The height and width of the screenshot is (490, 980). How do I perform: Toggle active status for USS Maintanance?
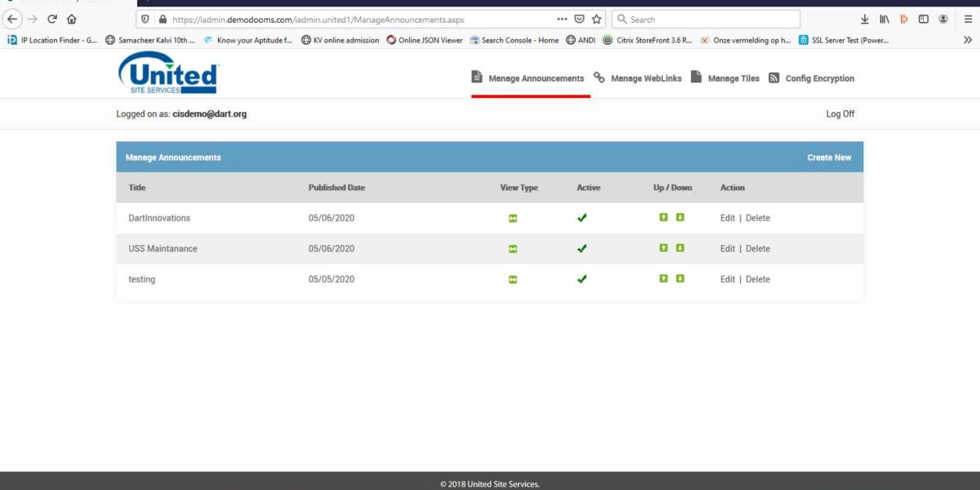[x=581, y=248]
